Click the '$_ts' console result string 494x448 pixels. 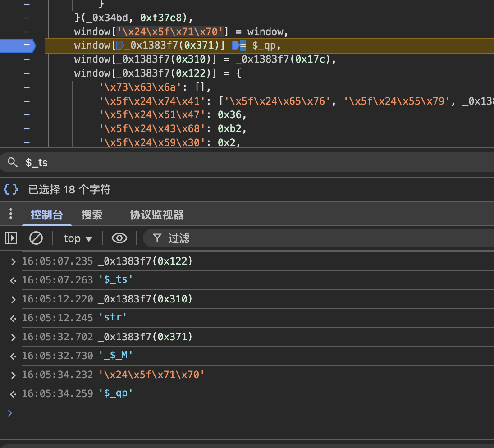coord(116,280)
